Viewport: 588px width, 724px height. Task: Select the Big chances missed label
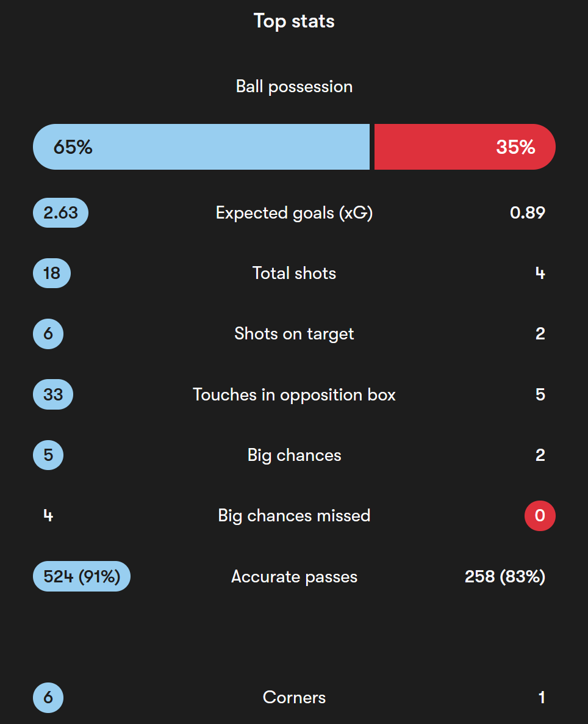point(294,516)
